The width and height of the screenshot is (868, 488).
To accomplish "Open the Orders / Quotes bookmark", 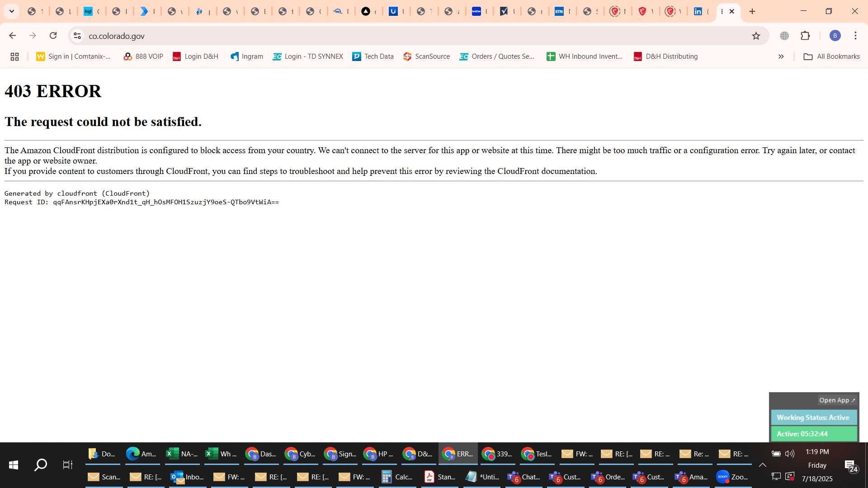I will tap(497, 56).
